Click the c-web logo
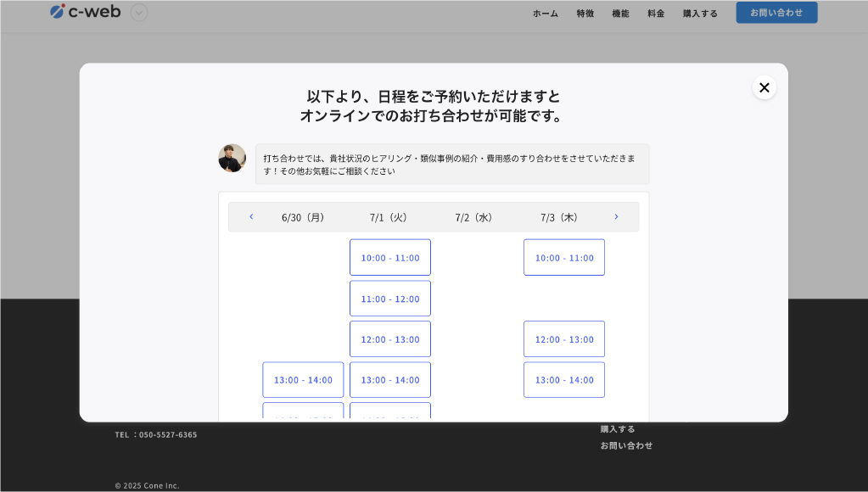 point(86,12)
